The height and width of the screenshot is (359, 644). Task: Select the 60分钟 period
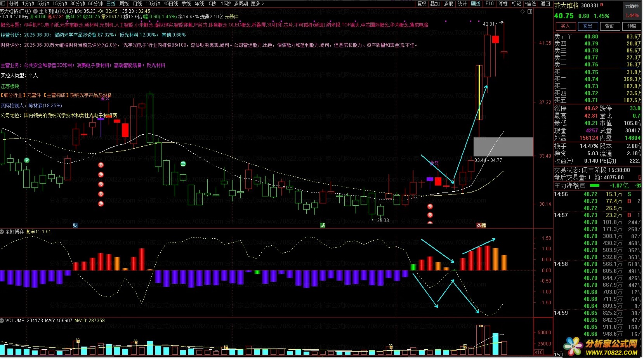pyautogui.click(x=95, y=3)
